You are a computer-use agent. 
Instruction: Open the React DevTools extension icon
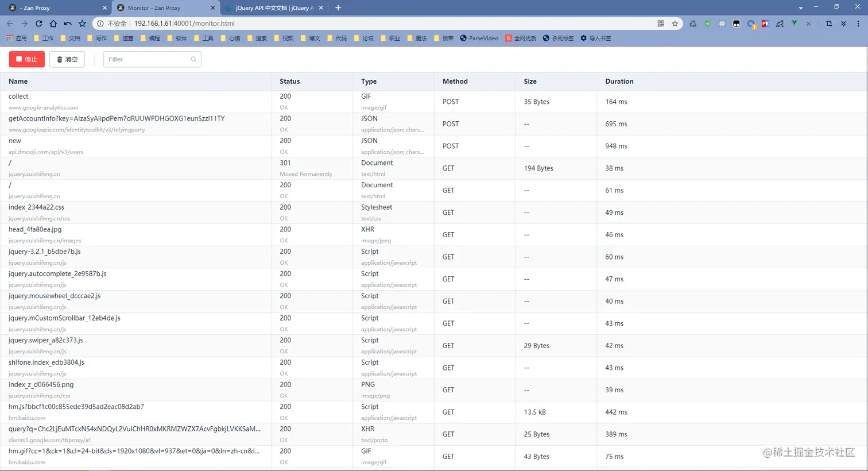point(722,24)
